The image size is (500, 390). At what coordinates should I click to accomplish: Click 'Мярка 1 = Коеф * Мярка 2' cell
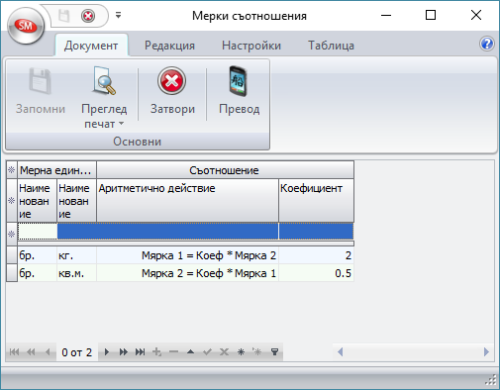click(188, 255)
